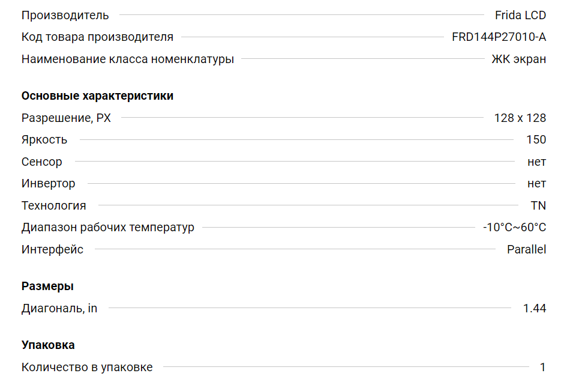588x391 pixels.
Task: Click the Инвертор label
Action: coord(49,184)
